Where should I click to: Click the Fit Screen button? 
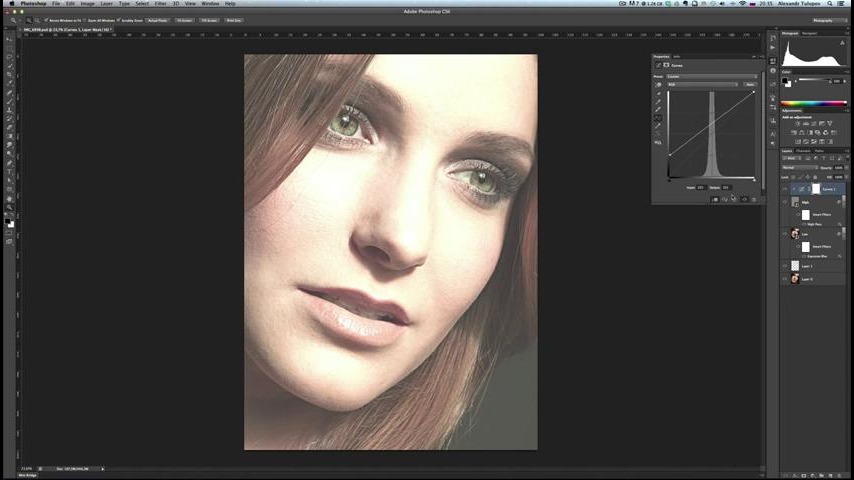tap(184, 20)
